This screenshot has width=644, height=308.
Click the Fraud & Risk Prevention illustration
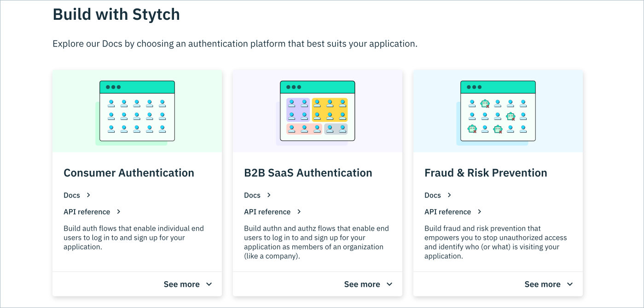click(498, 111)
